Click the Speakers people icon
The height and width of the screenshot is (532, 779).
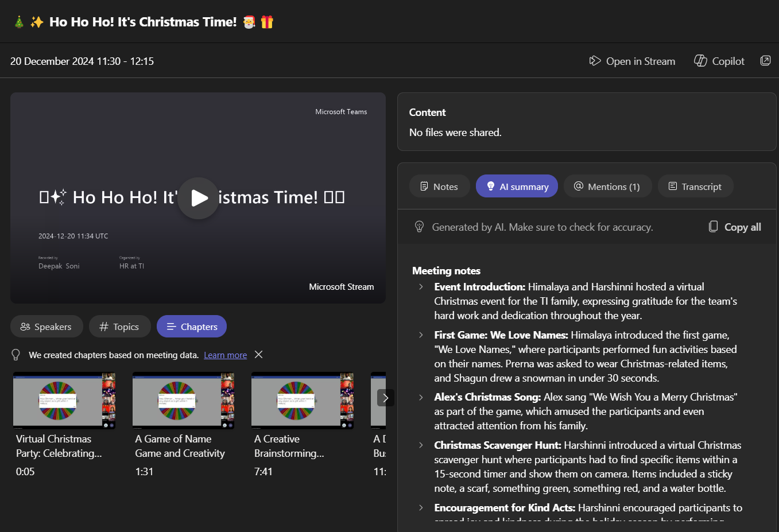25,327
